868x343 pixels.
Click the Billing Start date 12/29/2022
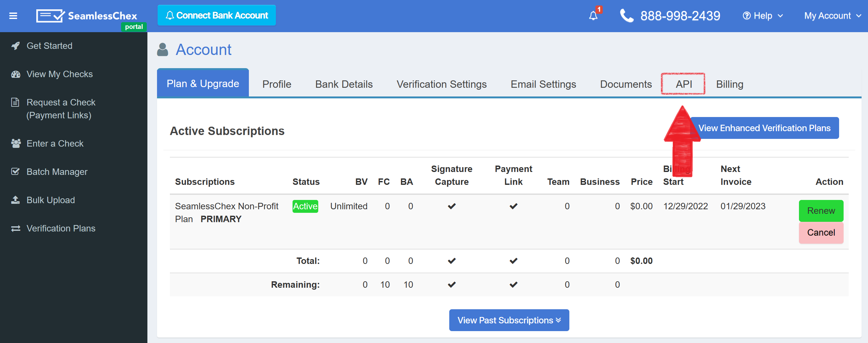coord(685,206)
